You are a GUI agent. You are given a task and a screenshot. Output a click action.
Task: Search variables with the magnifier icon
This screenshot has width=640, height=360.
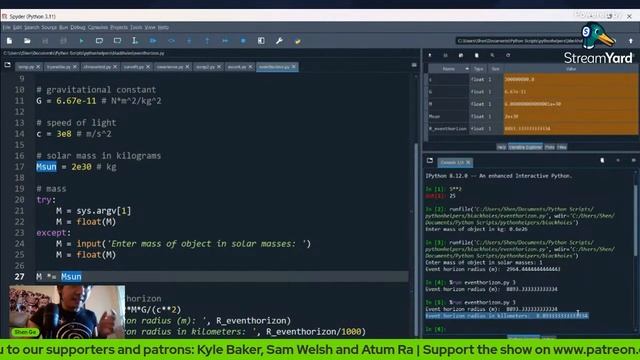tap(492, 55)
